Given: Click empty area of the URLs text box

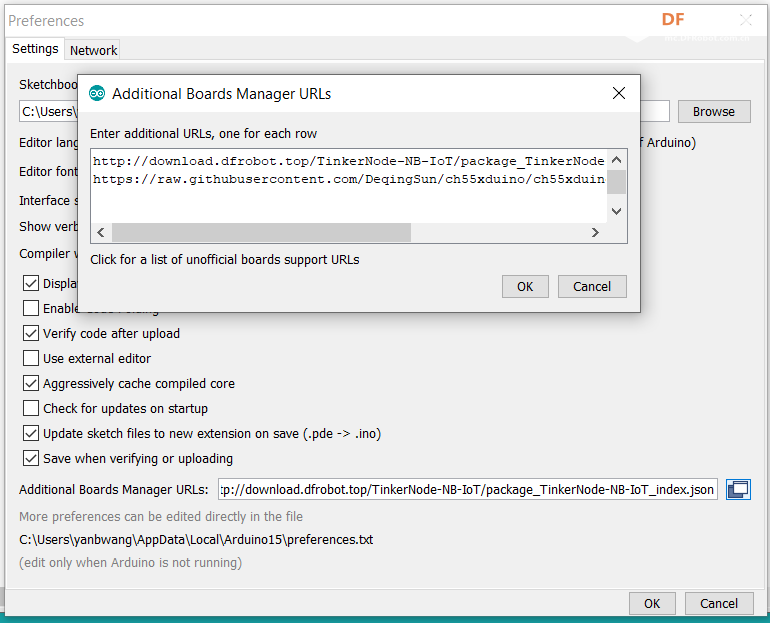Looking at the screenshot, I should [349, 206].
